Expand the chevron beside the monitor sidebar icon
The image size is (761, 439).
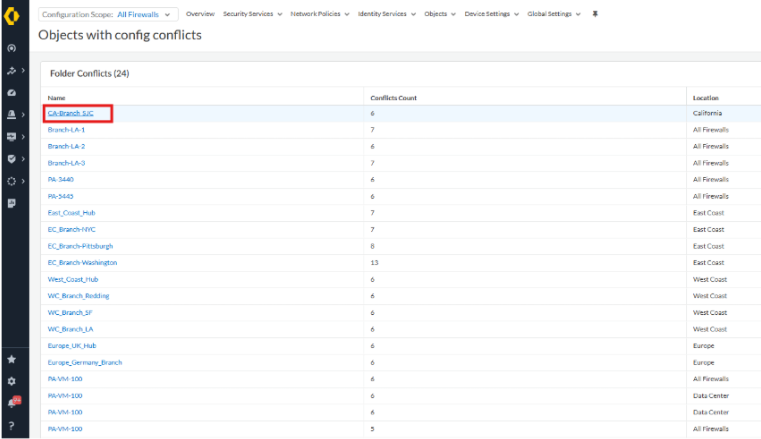click(23, 137)
